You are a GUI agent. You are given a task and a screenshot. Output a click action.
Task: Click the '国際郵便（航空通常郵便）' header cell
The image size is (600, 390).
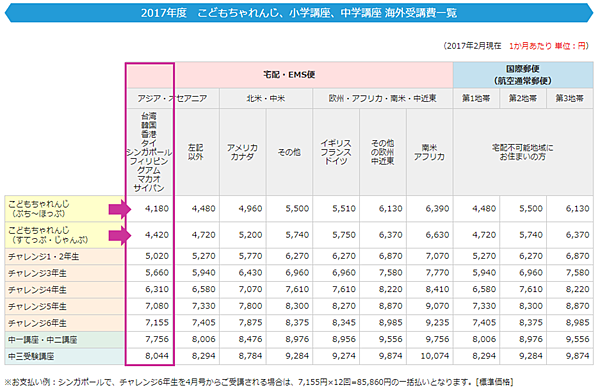pyautogui.click(x=523, y=75)
